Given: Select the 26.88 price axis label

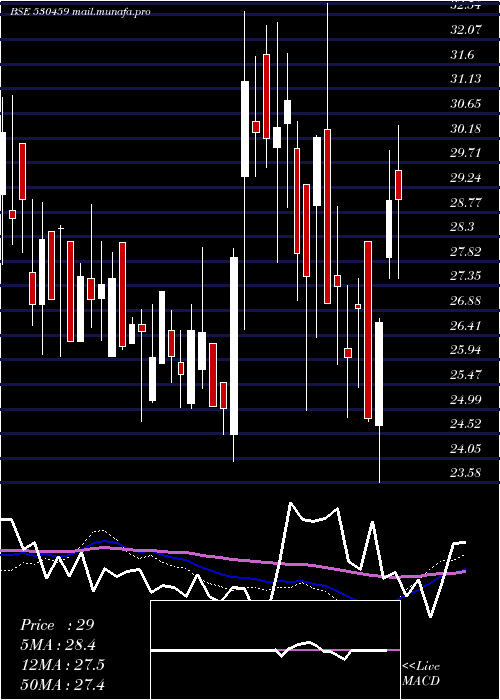Looking at the screenshot, I should point(466,301).
